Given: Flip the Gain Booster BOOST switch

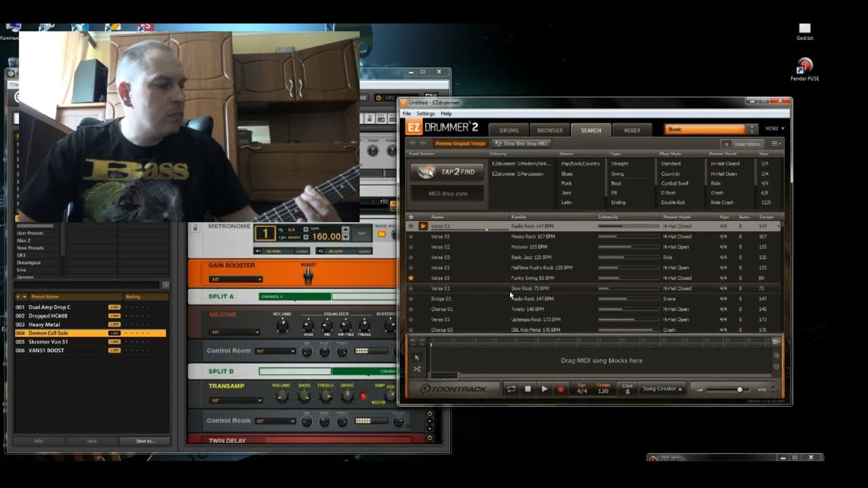Looking at the screenshot, I should (309, 275).
